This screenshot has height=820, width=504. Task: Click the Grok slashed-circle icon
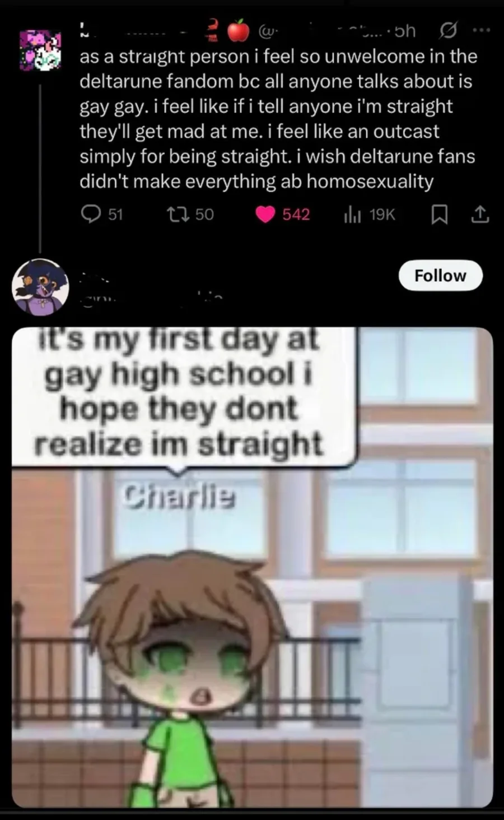[x=449, y=30]
